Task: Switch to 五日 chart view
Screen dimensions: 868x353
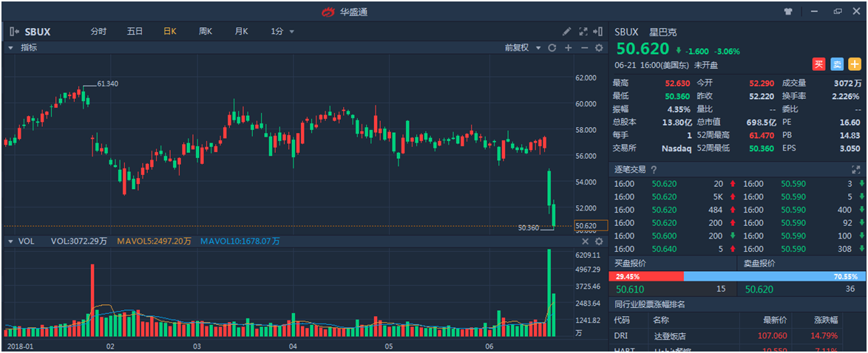Action: point(135,32)
